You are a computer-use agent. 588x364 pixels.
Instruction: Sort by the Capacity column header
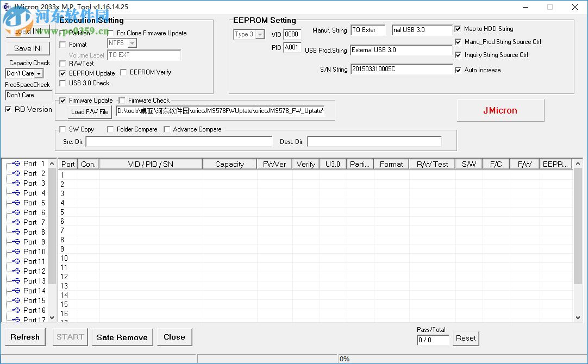coord(229,164)
